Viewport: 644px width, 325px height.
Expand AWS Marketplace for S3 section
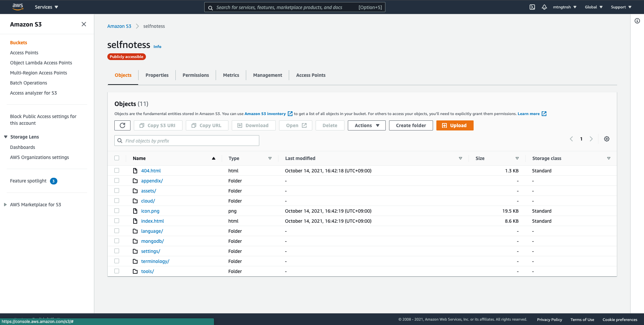[5, 205]
